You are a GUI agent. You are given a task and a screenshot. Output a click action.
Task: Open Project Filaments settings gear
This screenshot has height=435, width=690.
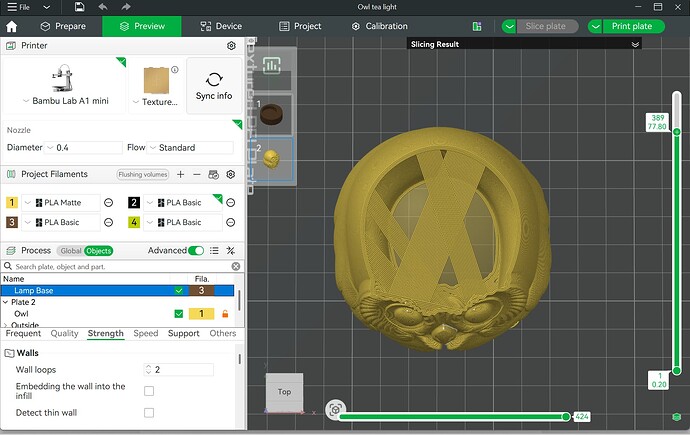click(x=231, y=175)
